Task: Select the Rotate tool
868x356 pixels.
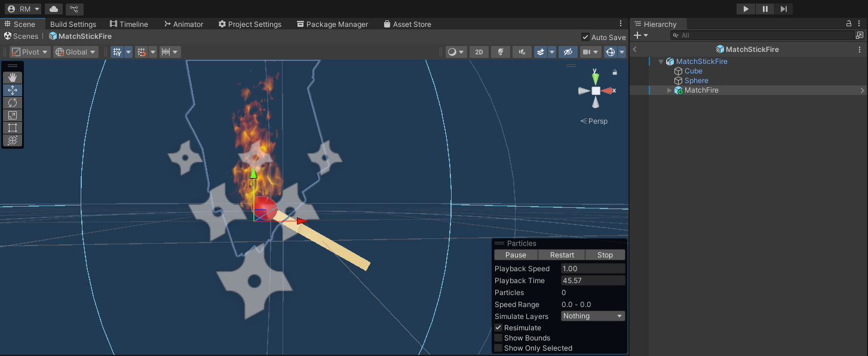Action: pyautogui.click(x=13, y=103)
